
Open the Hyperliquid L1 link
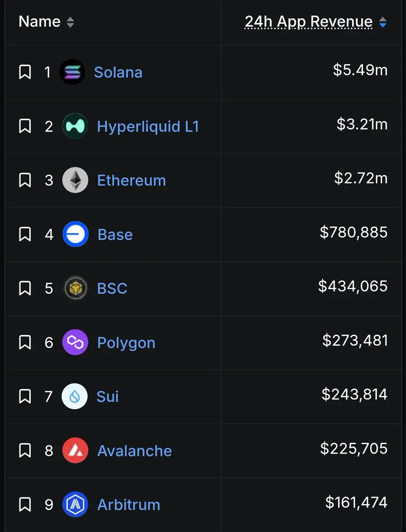coord(148,127)
